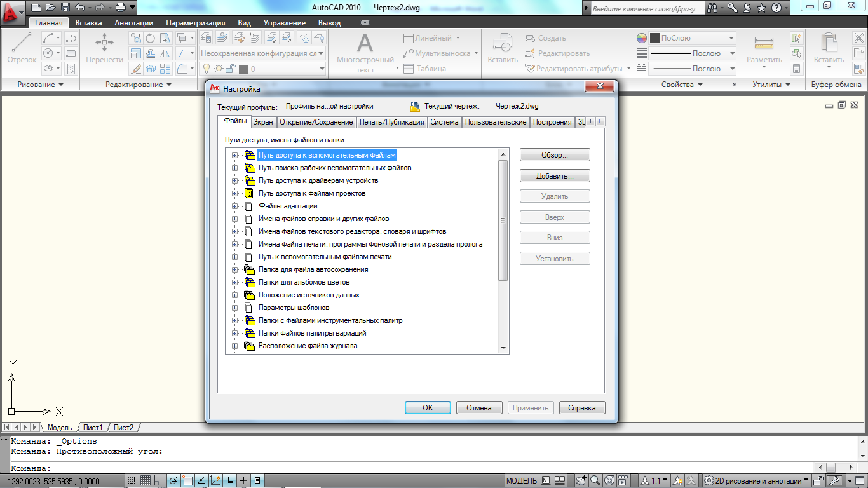Select the Перенести move tool
The width and height of the screenshot is (868, 488).
pos(104,48)
